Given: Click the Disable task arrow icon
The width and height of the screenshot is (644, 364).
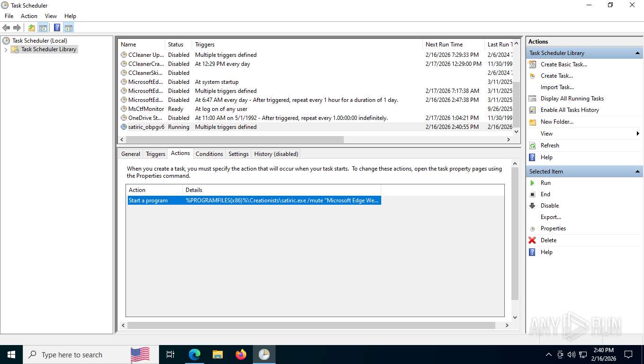Looking at the screenshot, I should (x=533, y=206).
